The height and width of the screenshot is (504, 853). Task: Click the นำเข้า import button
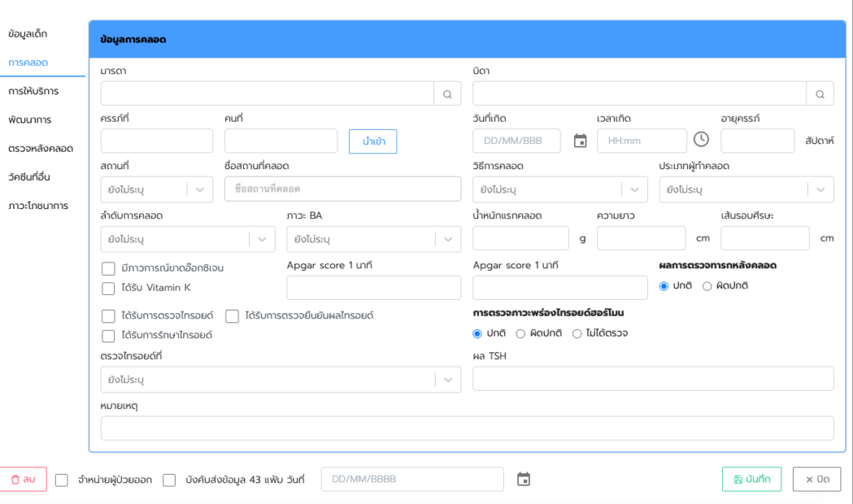372,142
